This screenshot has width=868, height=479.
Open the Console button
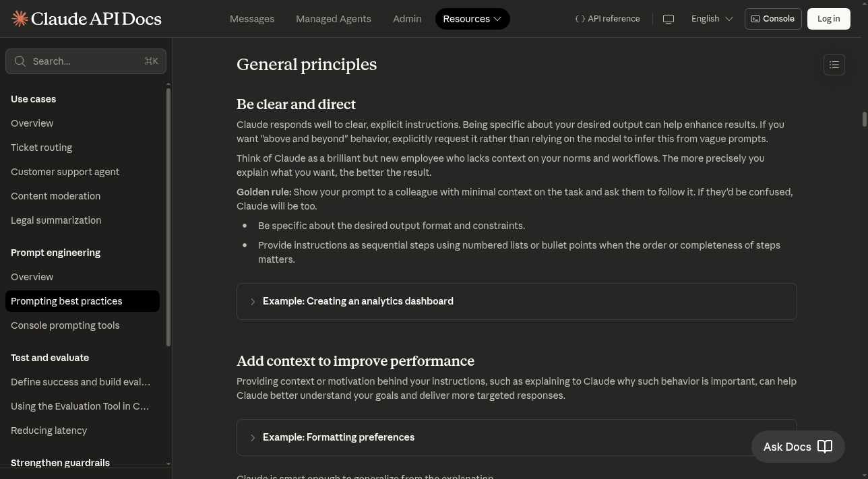[x=773, y=19]
